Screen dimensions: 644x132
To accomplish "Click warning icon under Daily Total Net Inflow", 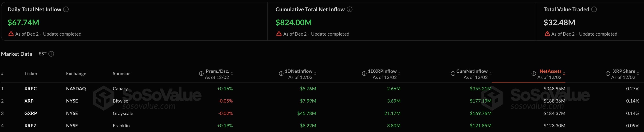I will click(x=11, y=34).
